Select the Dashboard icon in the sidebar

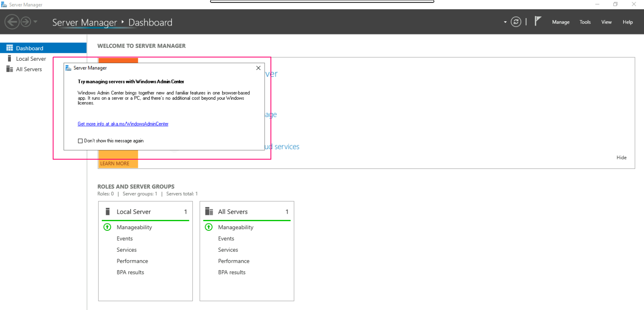coord(9,48)
